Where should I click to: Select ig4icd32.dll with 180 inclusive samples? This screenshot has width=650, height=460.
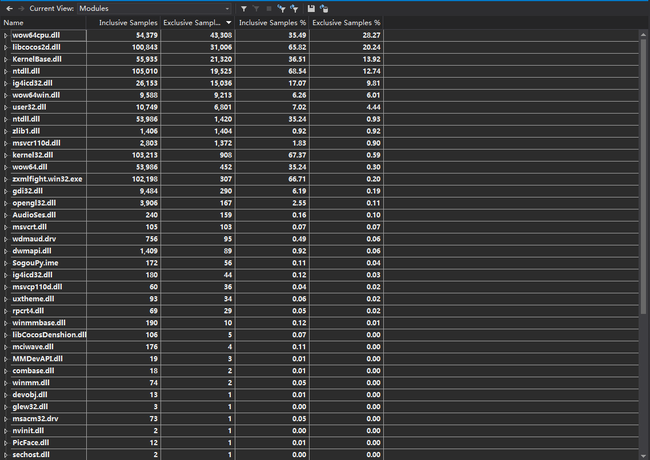coord(32,276)
